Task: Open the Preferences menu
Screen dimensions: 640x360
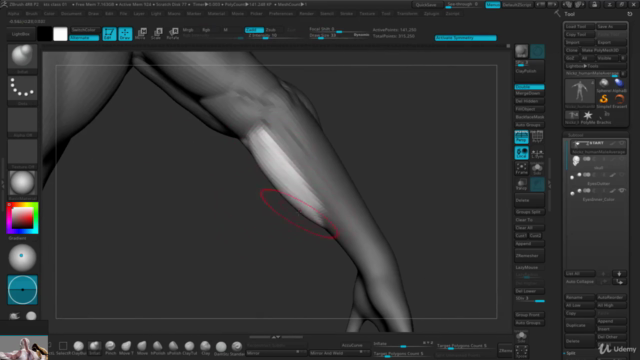Action: pyautogui.click(x=281, y=13)
